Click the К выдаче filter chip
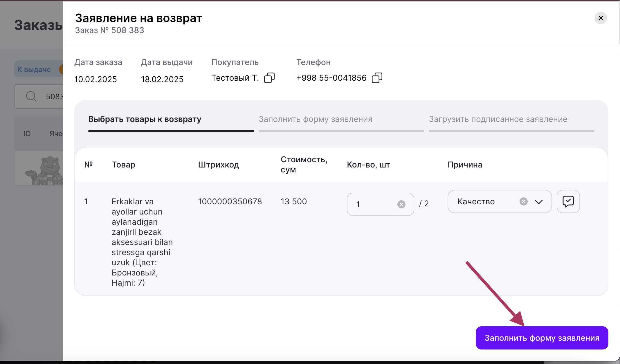This screenshot has height=364, width=620. coord(34,69)
